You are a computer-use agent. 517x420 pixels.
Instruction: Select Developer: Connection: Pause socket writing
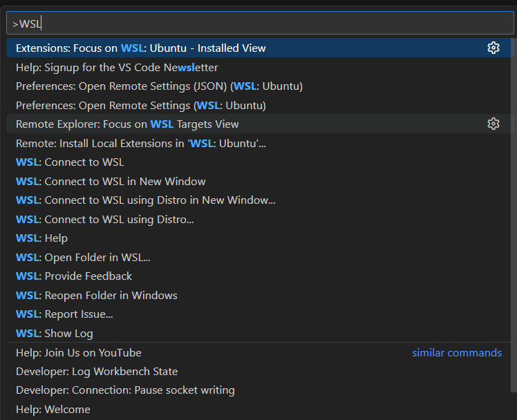tap(260, 390)
